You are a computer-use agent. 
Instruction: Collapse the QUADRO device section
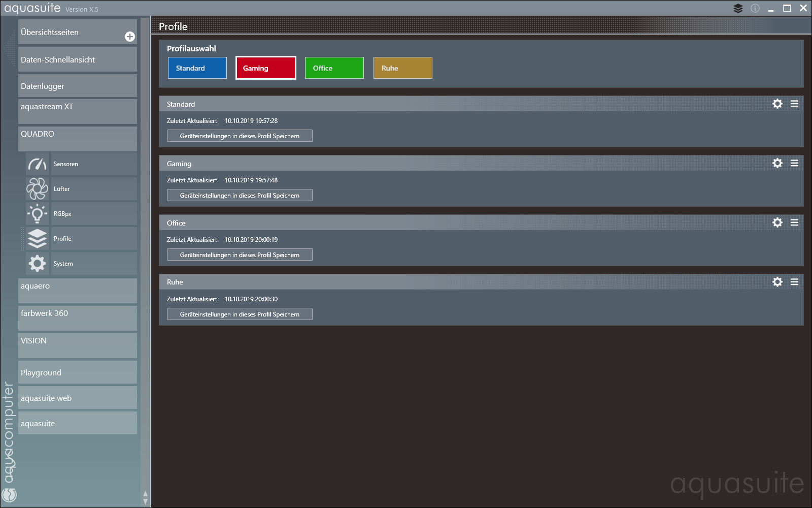coord(78,139)
